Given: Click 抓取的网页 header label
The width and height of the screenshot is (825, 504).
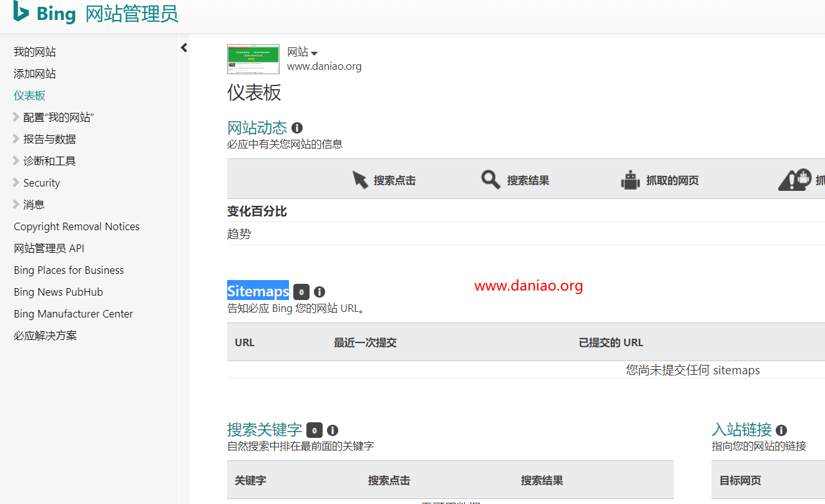Looking at the screenshot, I should (x=673, y=181).
